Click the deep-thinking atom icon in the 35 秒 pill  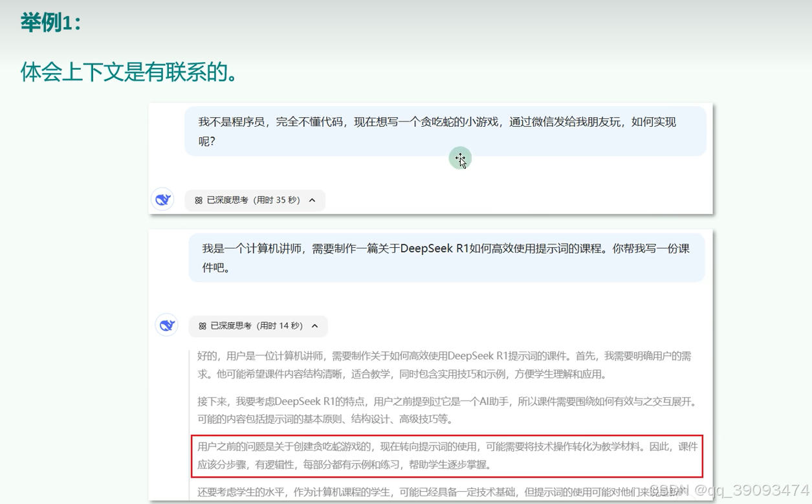click(x=199, y=201)
